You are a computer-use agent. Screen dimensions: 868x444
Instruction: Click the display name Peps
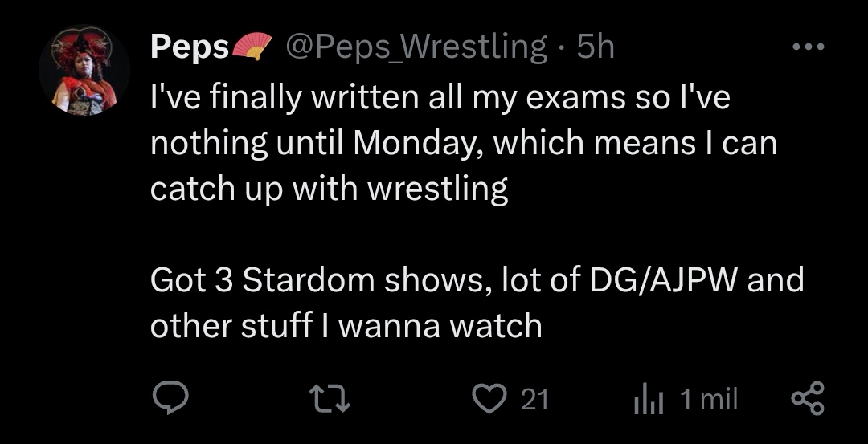click(190, 48)
